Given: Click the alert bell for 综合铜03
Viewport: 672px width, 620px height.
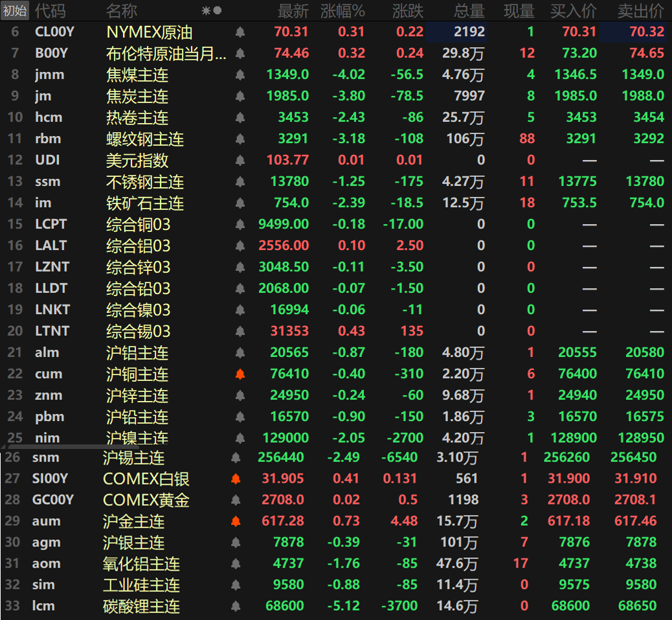Looking at the screenshot, I should point(240,224).
